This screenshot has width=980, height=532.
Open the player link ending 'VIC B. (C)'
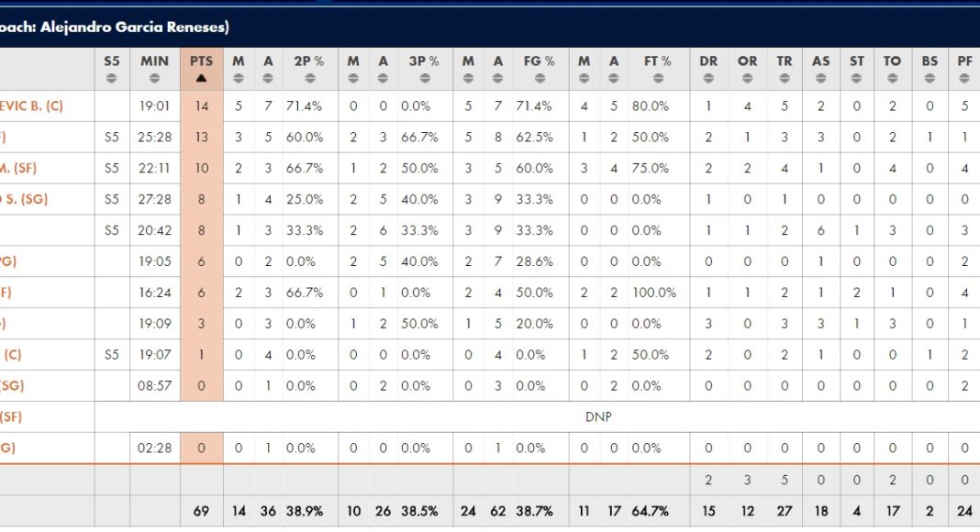pos(31,105)
